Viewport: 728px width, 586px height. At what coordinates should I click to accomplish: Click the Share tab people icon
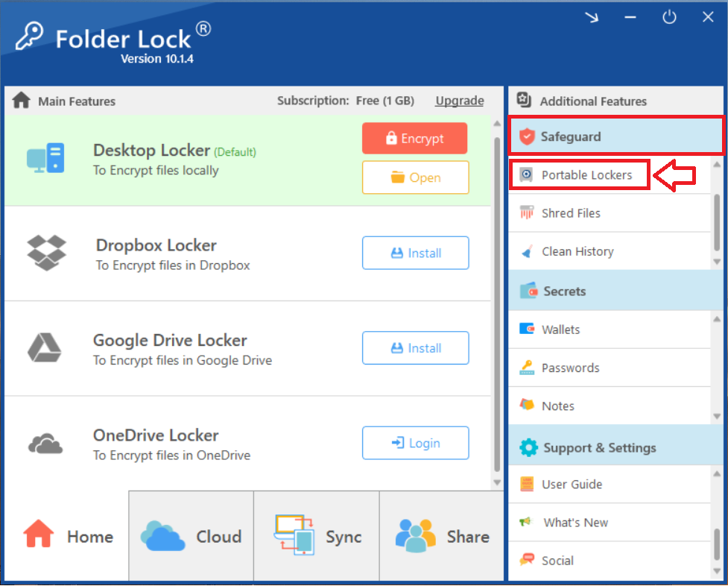coord(415,535)
